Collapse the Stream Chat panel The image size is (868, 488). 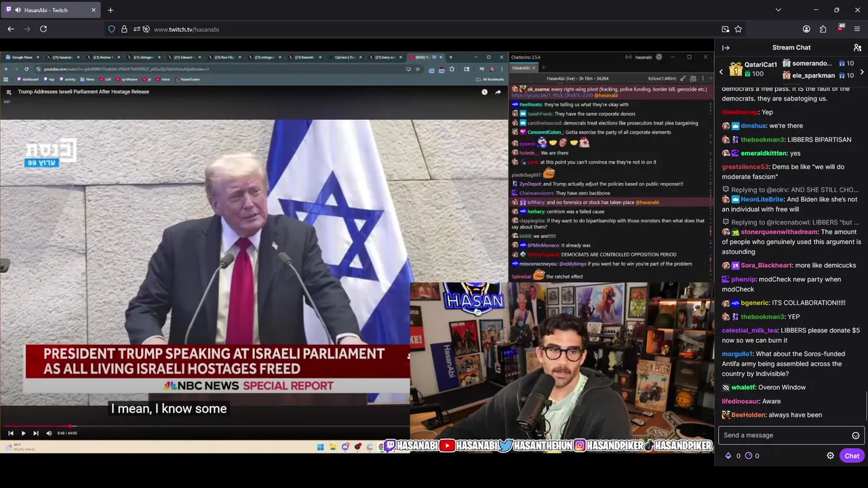pos(726,47)
